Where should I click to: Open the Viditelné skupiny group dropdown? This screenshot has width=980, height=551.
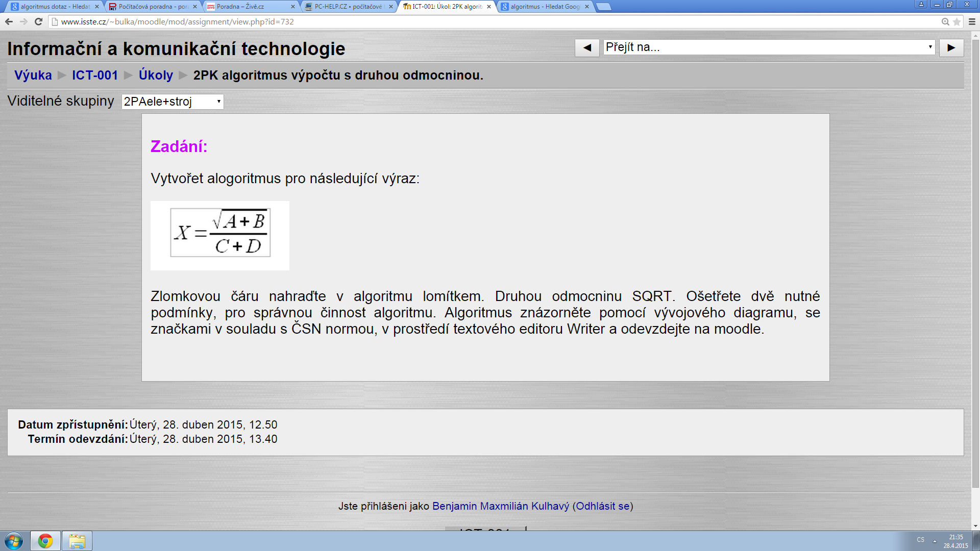coord(173,102)
